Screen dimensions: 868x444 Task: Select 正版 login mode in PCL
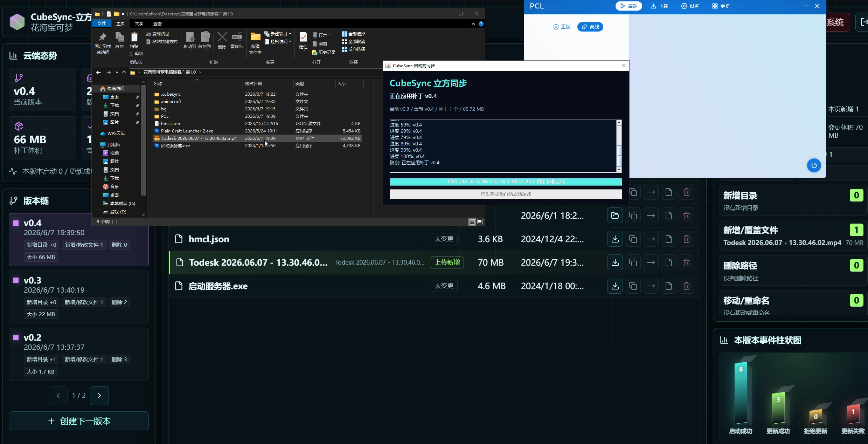(x=562, y=27)
